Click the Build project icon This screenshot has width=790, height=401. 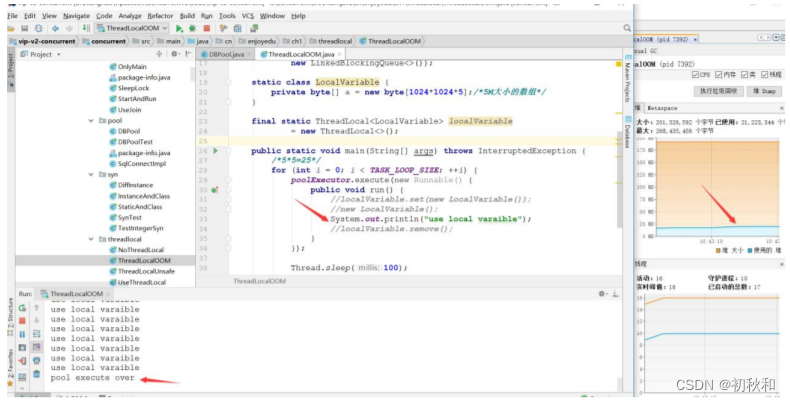(x=86, y=28)
